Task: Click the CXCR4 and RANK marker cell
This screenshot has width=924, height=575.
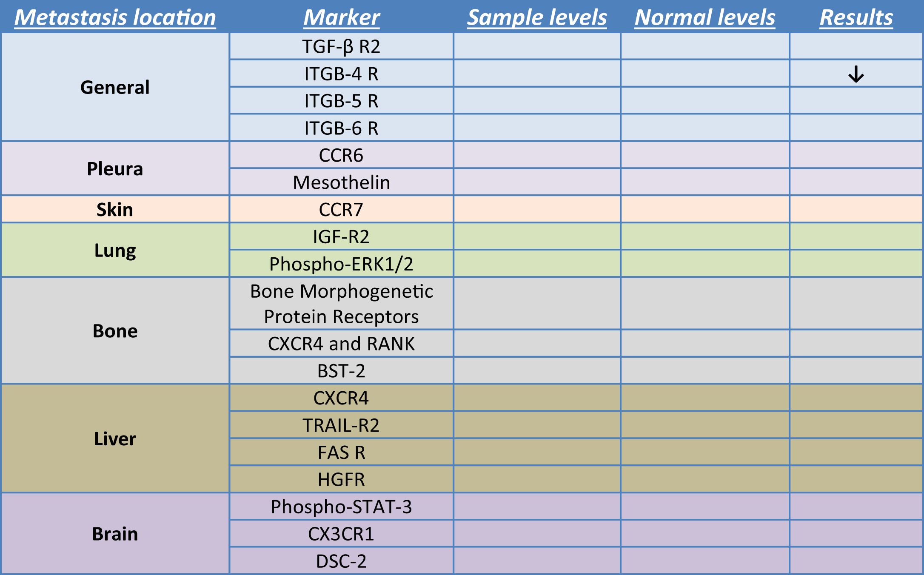Action: [x=341, y=344]
